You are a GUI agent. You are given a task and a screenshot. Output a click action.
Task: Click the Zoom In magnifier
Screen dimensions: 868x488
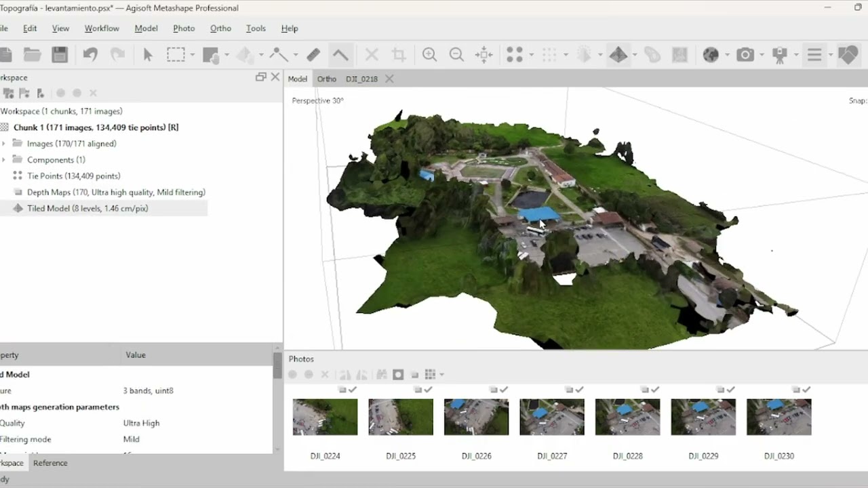click(429, 55)
